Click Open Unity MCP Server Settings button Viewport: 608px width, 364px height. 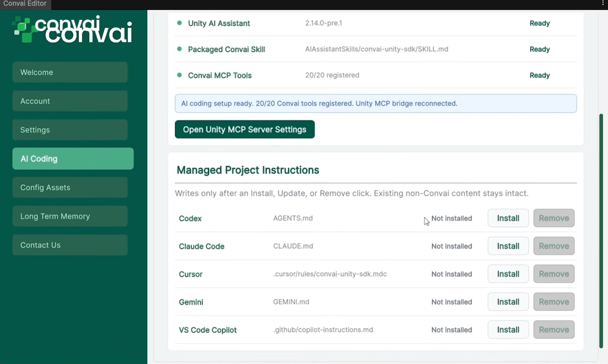(x=245, y=129)
